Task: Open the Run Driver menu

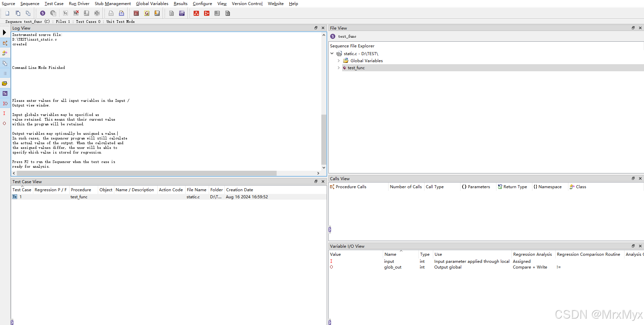Action: (x=79, y=4)
